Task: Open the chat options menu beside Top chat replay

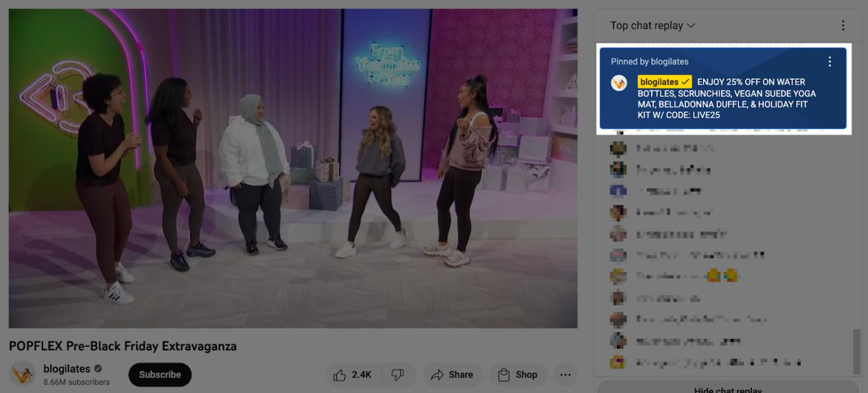Action: click(843, 25)
